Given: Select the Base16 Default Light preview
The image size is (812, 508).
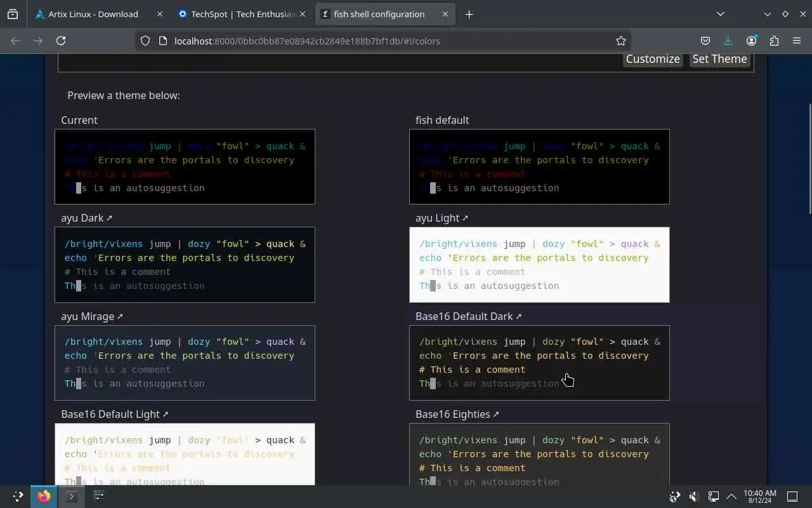Looking at the screenshot, I should point(185,454).
